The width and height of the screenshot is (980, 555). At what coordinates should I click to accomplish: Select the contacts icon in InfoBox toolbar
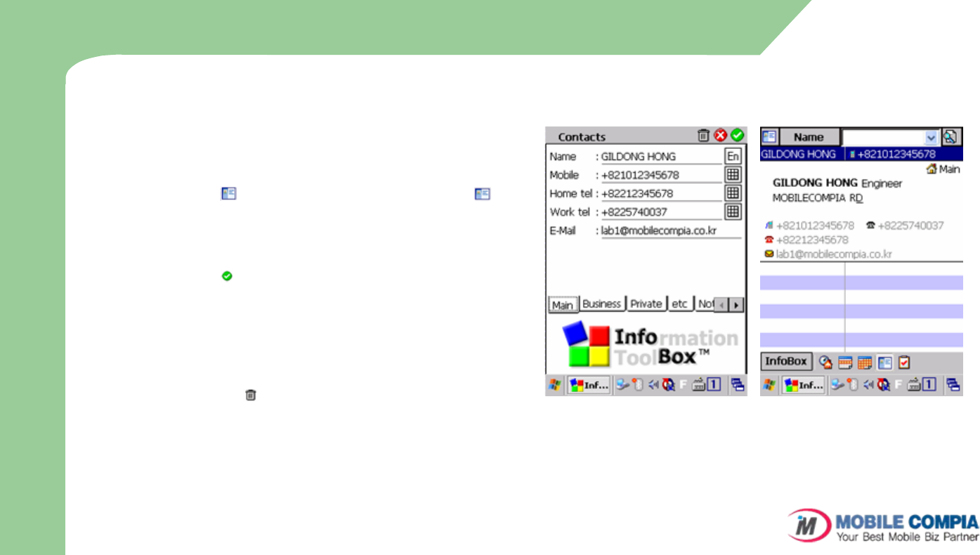pyautogui.click(x=885, y=363)
